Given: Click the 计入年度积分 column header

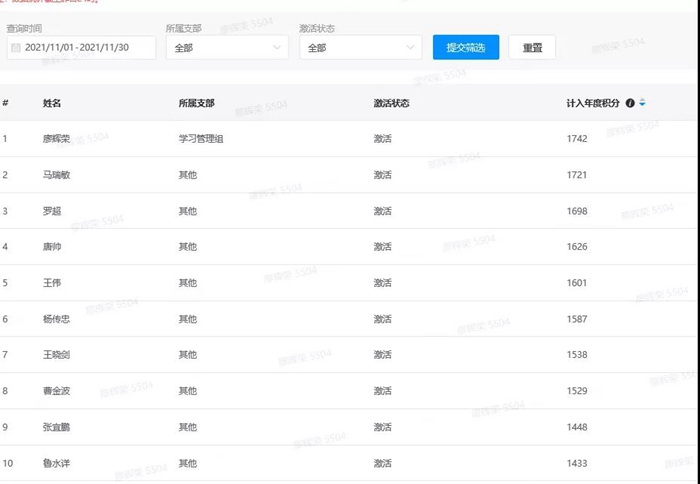Looking at the screenshot, I should tap(593, 103).
